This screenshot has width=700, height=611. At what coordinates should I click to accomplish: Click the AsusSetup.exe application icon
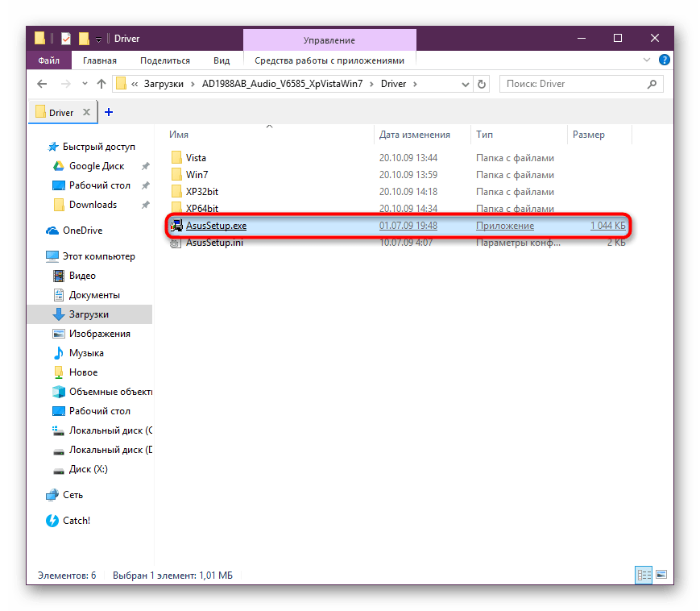176,226
